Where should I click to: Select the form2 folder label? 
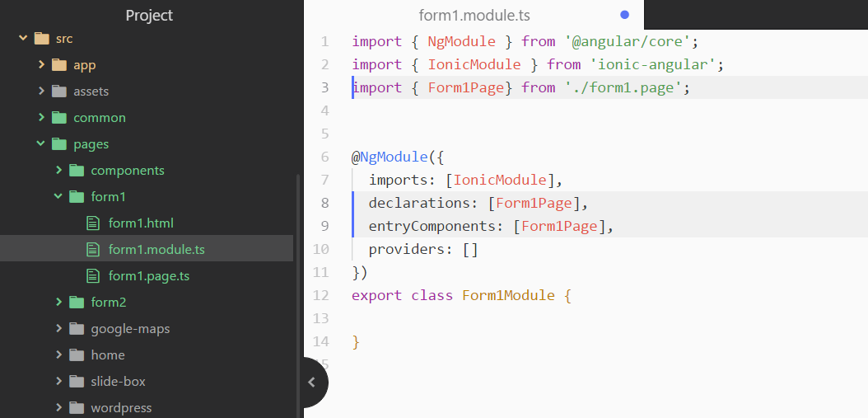109,302
